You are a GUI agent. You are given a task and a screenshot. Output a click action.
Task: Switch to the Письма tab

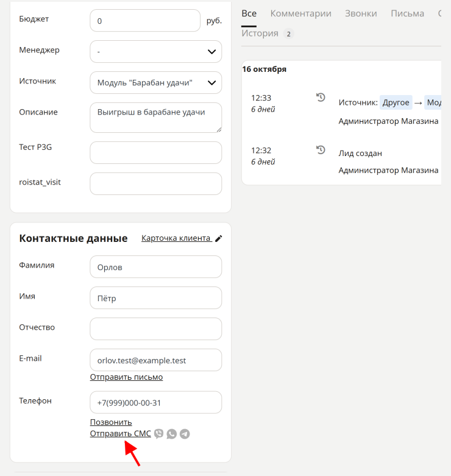click(x=407, y=13)
